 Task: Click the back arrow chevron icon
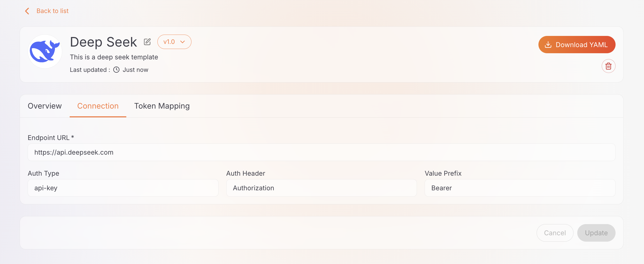click(27, 11)
